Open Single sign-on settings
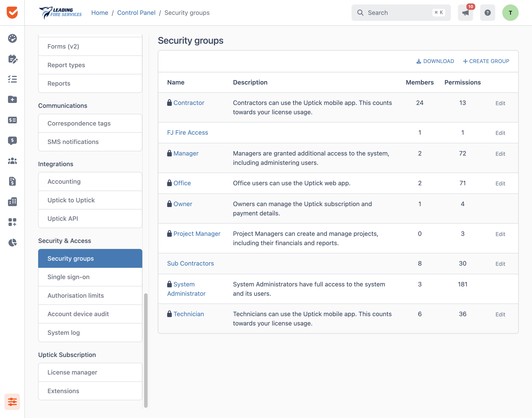This screenshot has width=532, height=418. 90,277
